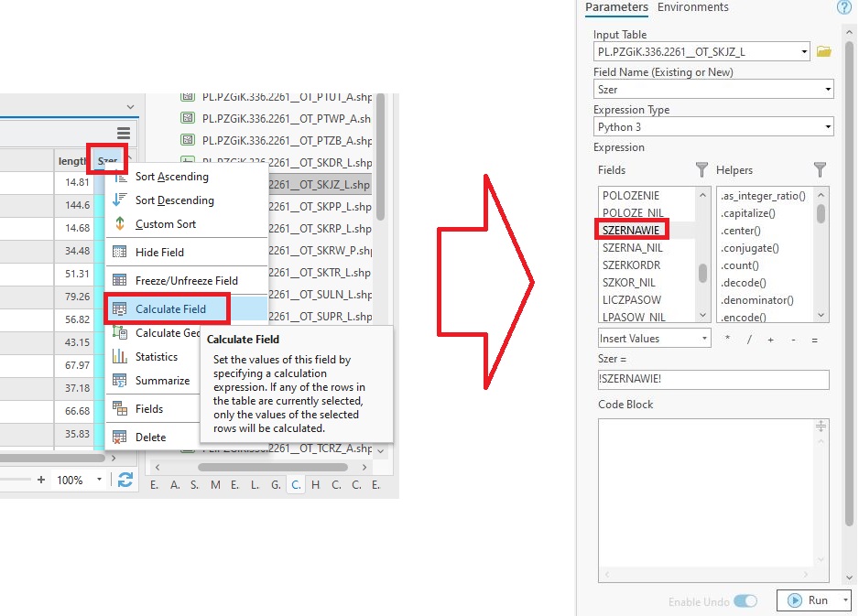Click the table hamburger menu icon

[x=124, y=134]
